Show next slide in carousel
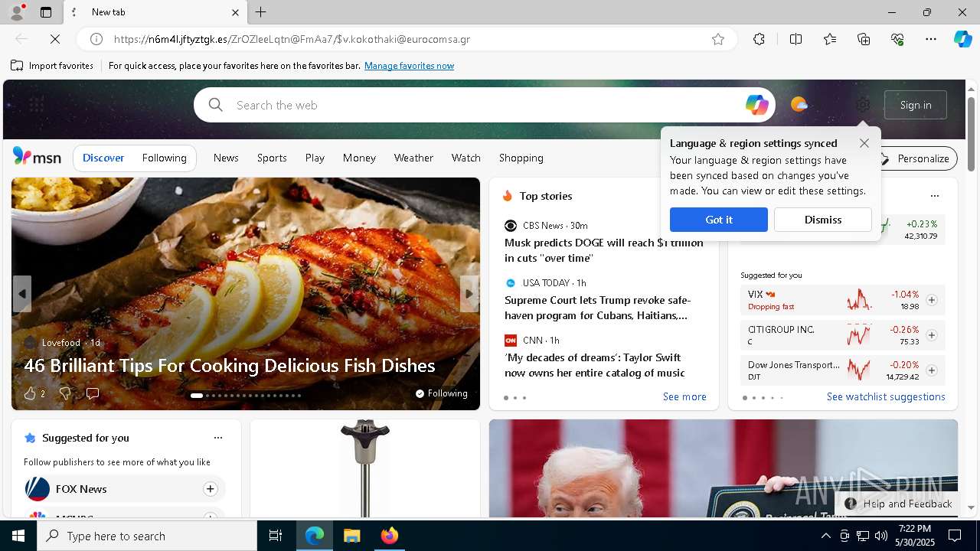Viewport: 980px width, 551px height. coord(469,294)
